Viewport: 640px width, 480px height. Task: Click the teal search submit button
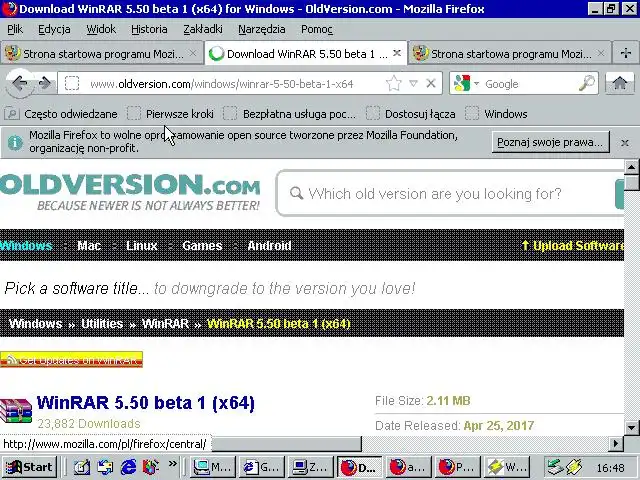619,193
